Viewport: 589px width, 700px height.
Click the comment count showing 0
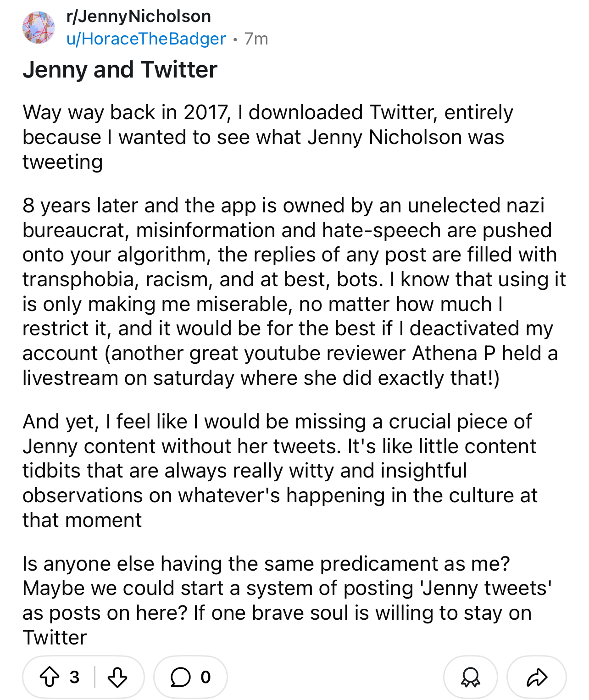tap(206, 677)
